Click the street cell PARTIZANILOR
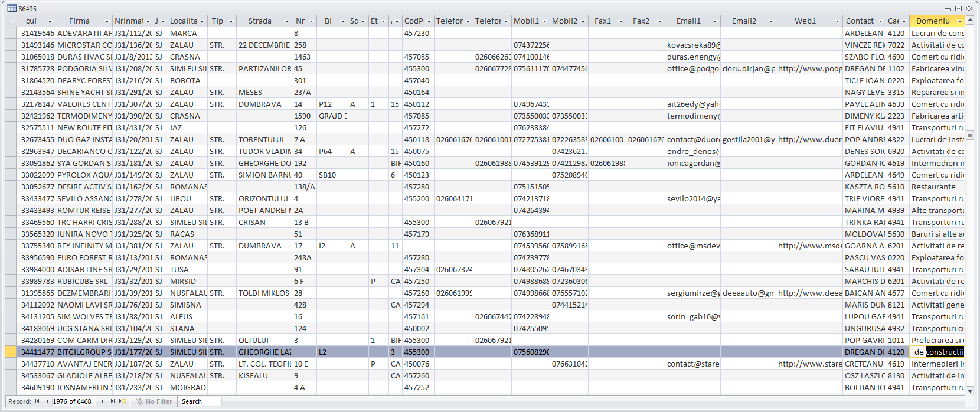 click(264, 69)
